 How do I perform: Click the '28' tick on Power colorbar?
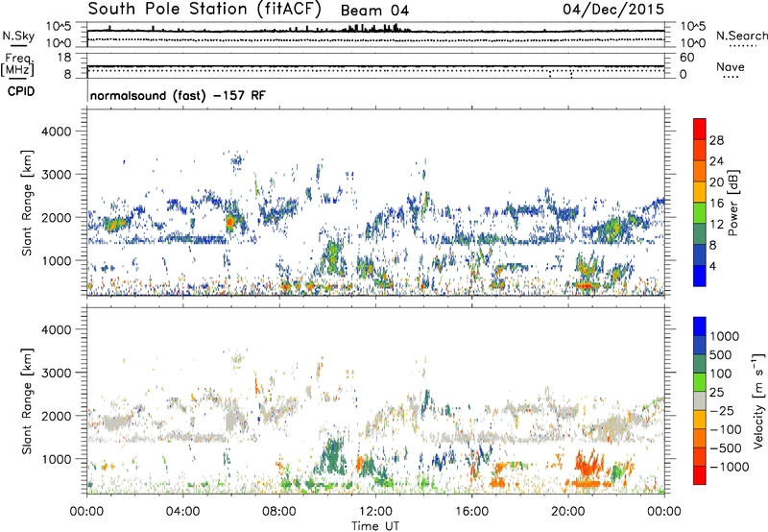click(x=716, y=140)
